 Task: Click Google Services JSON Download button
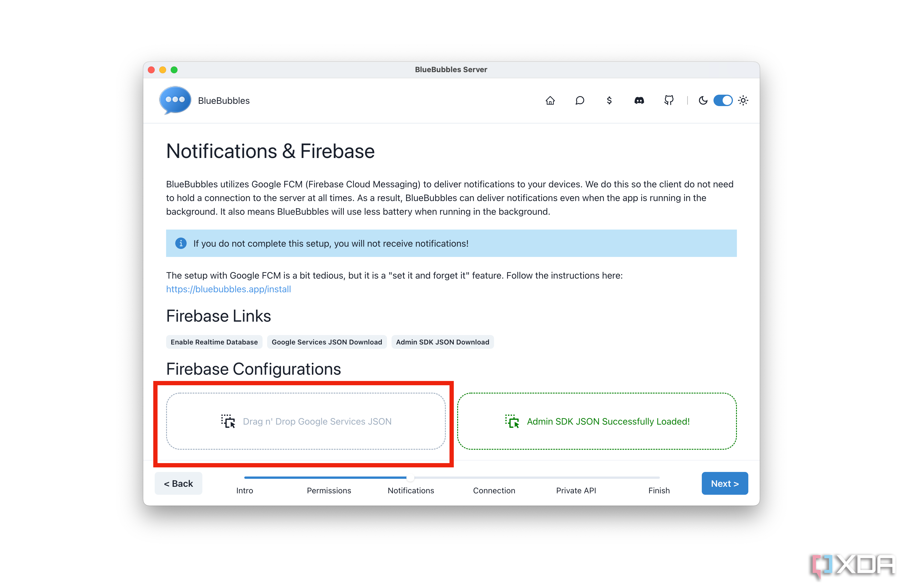point(327,341)
